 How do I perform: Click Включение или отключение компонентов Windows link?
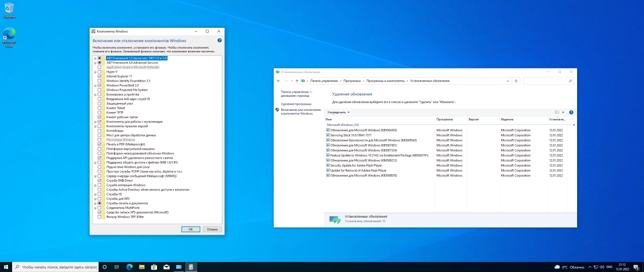coord(301,111)
